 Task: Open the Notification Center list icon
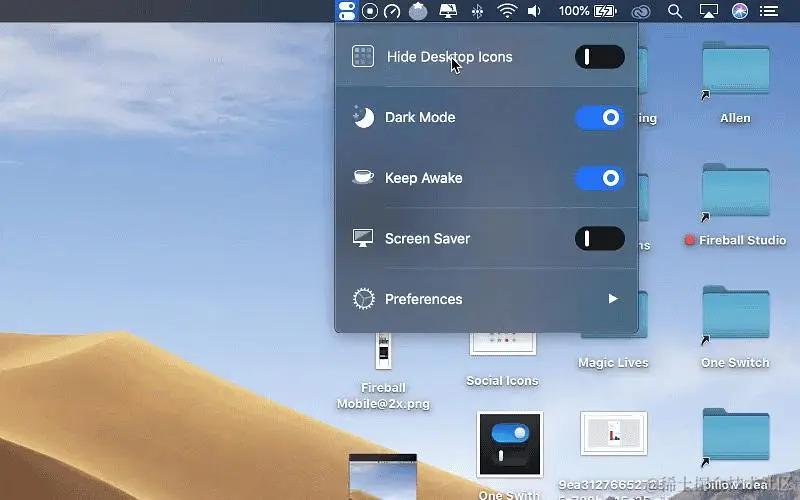[x=769, y=11]
